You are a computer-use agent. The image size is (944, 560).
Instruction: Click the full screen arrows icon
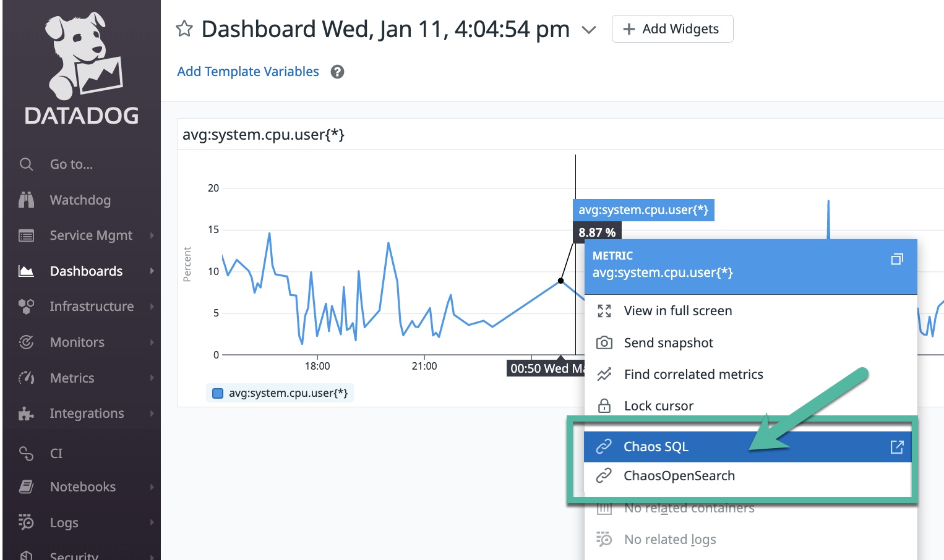pyautogui.click(x=604, y=311)
